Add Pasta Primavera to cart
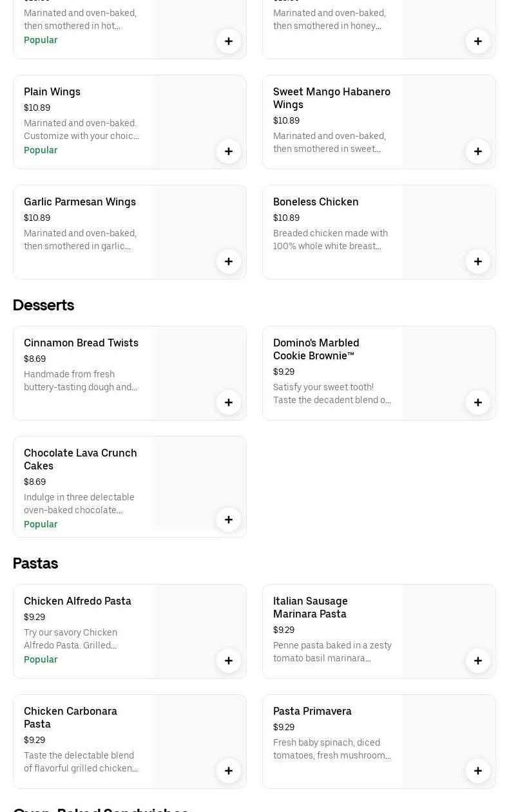 (478, 771)
